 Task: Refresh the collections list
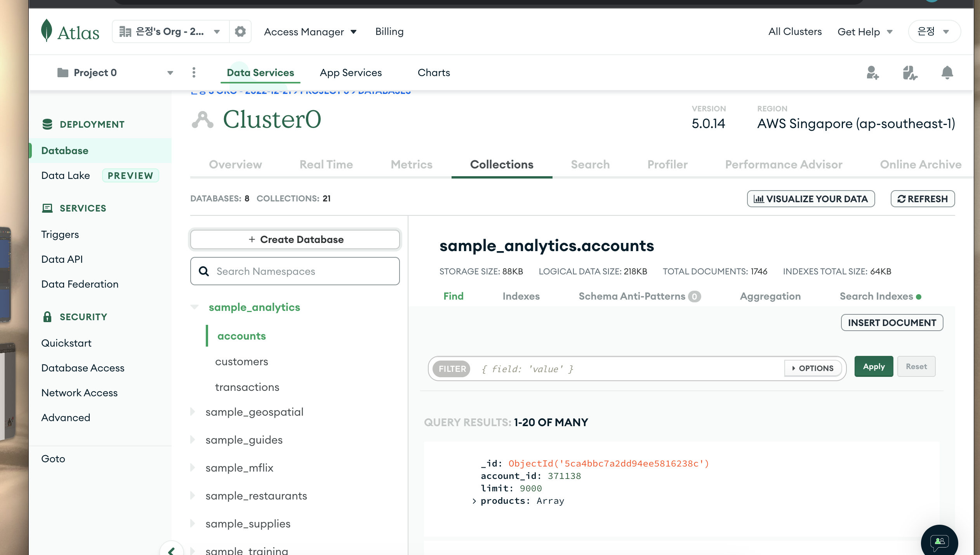(x=923, y=199)
